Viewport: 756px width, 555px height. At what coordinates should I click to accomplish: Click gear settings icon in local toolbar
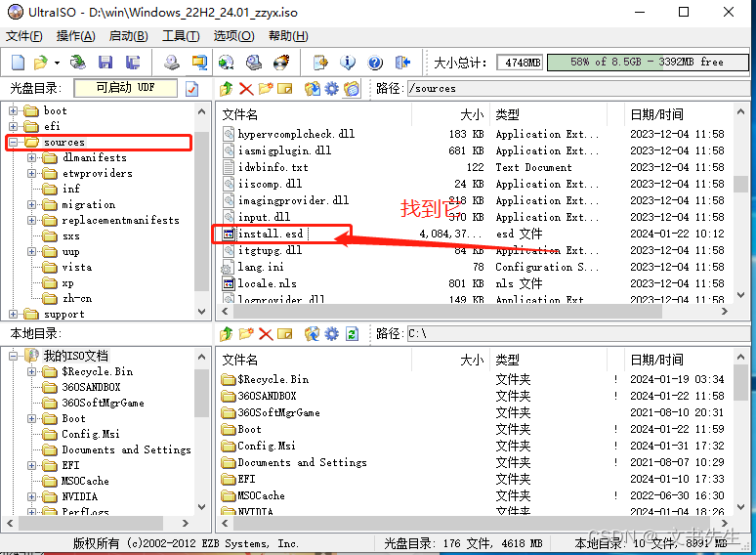coord(332,333)
